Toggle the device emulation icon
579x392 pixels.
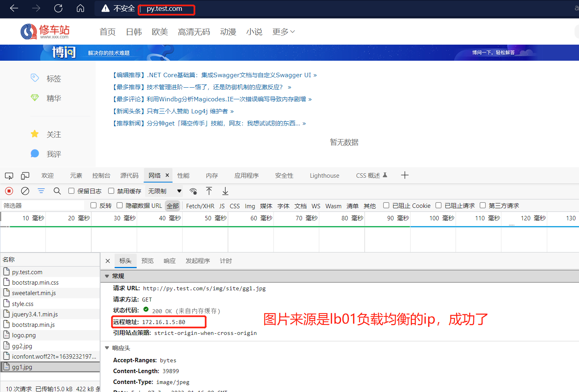[x=25, y=176]
